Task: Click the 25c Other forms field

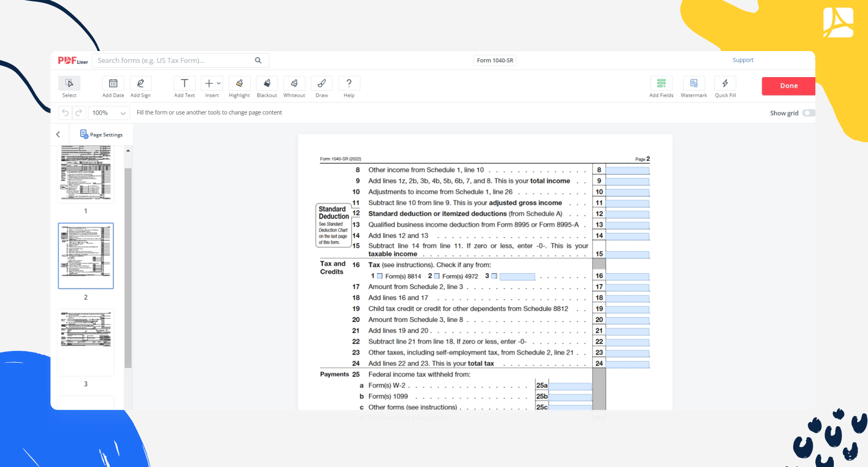Action: click(570, 407)
